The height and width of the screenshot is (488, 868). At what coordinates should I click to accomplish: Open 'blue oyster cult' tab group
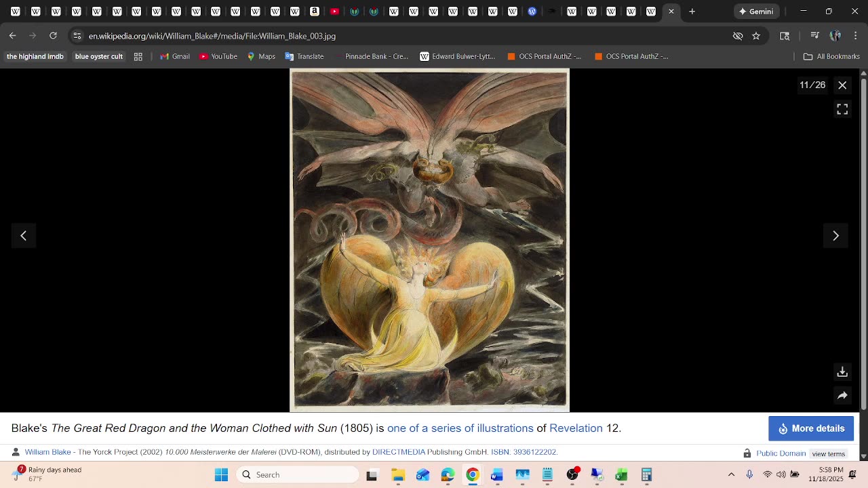pyautogui.click(x=99, y=56)
